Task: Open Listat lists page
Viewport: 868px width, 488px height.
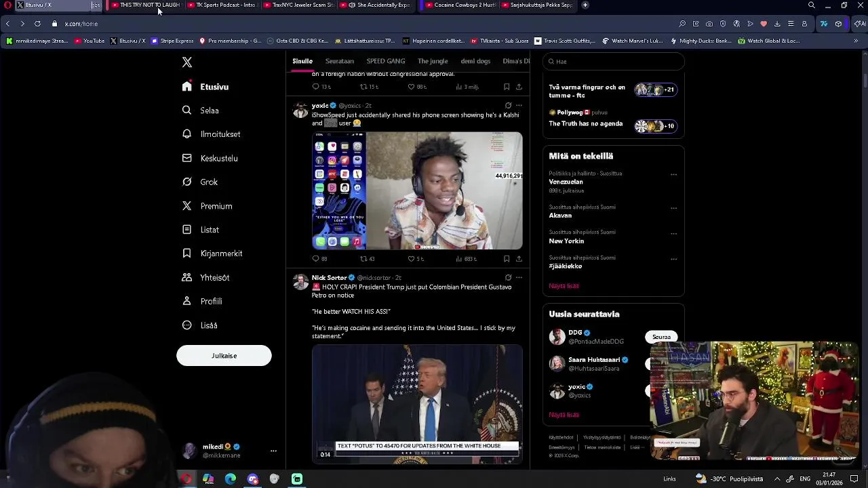Action: tap(201, 230)
